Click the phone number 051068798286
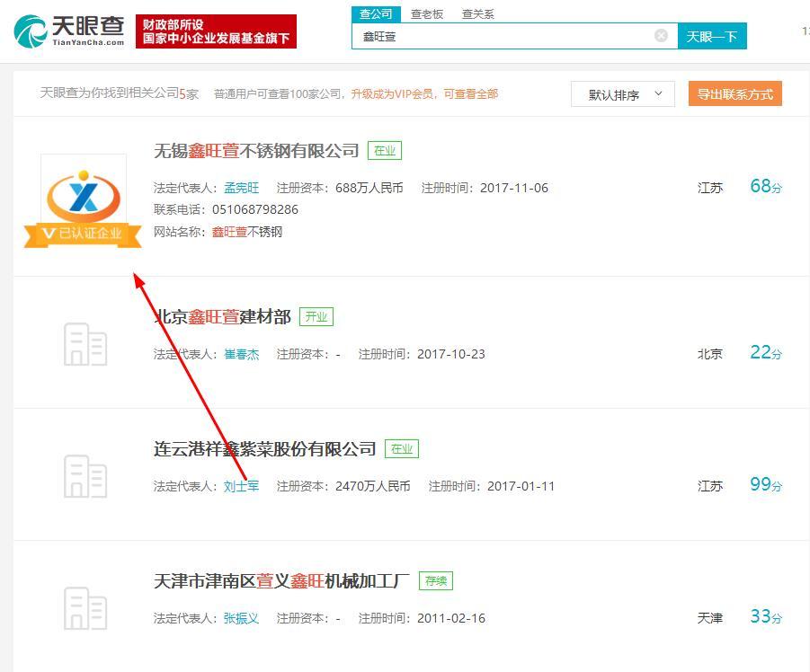810x672 pixels. click(x=255, y=209)
